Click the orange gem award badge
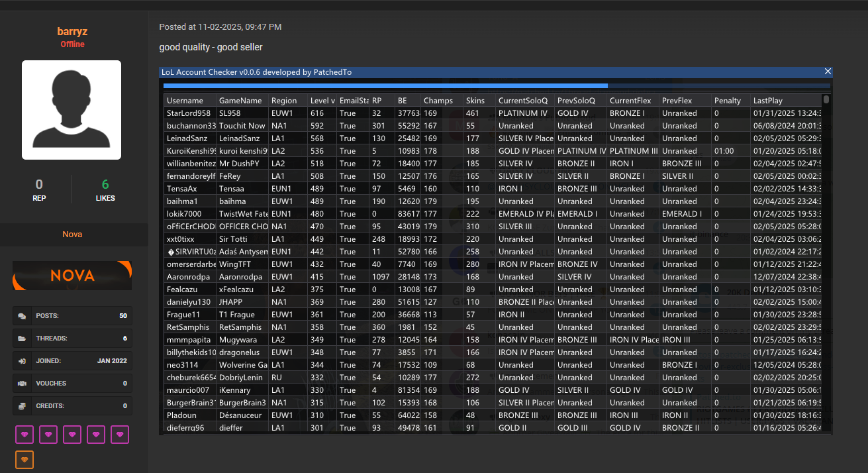 coord(24,460)
